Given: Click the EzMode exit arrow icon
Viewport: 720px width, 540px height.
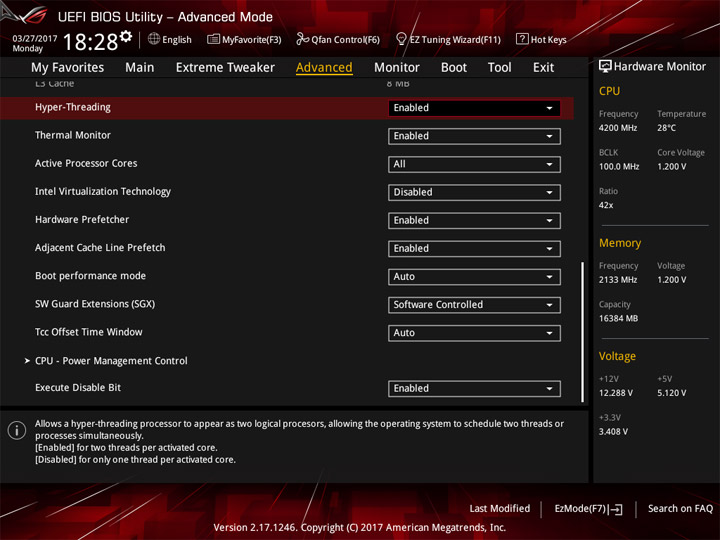Looking at the screenshot, I should (x=616, y=509).
